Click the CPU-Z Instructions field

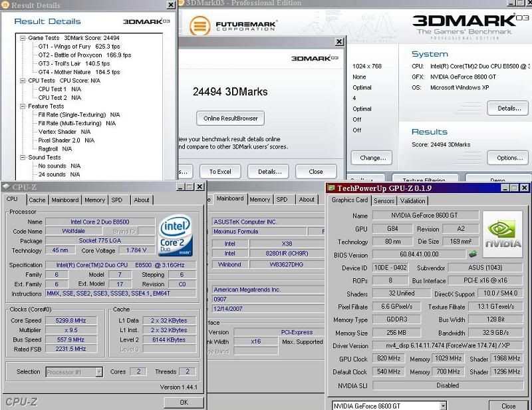(x=121, y=293)
